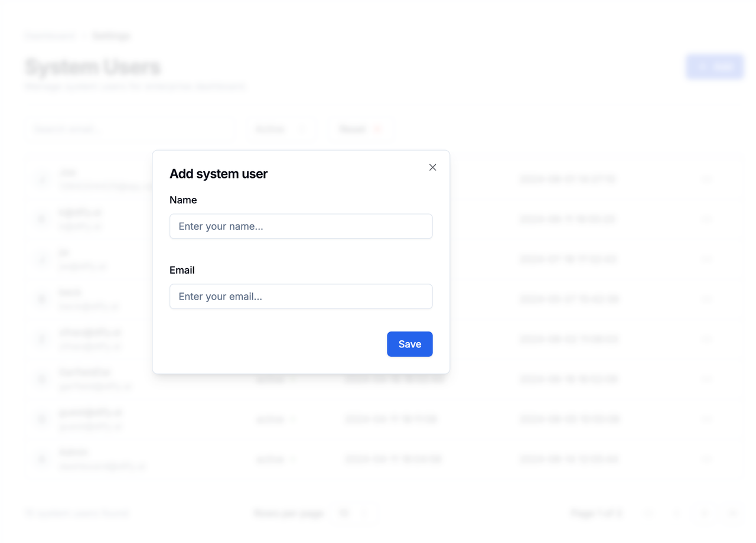This screenshot has width=756, height=543.
Task: Go to the next page arrow
Action: pyautogui.click(x=704, y=513)
